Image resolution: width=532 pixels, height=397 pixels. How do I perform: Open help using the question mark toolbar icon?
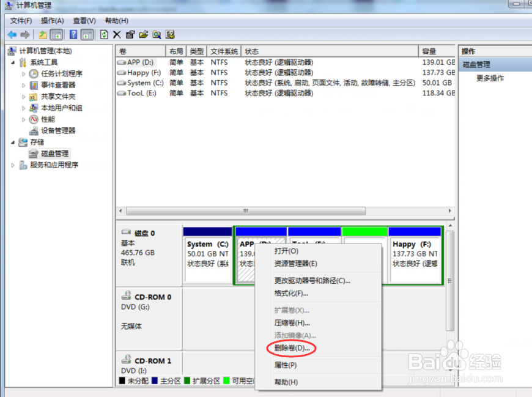(x=72, y=34)
